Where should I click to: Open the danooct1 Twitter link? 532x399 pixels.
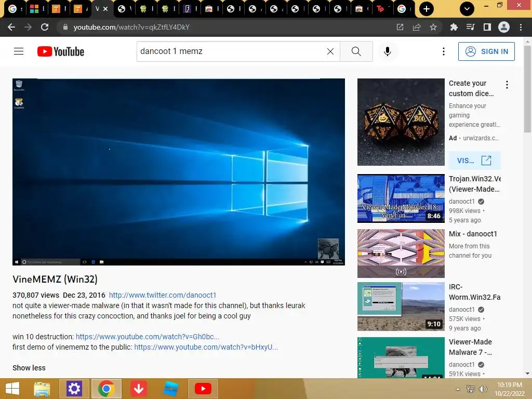click(x=163, y=295)
